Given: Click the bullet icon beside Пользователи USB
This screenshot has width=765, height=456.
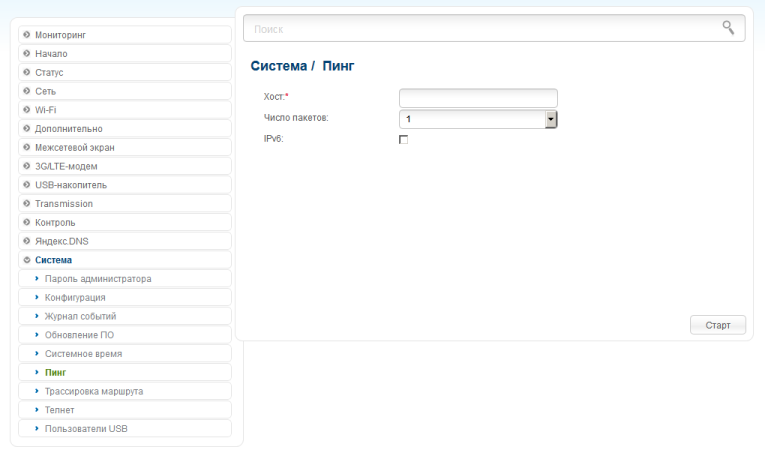Looking at the screenshot, I should [x=37, y=428].
